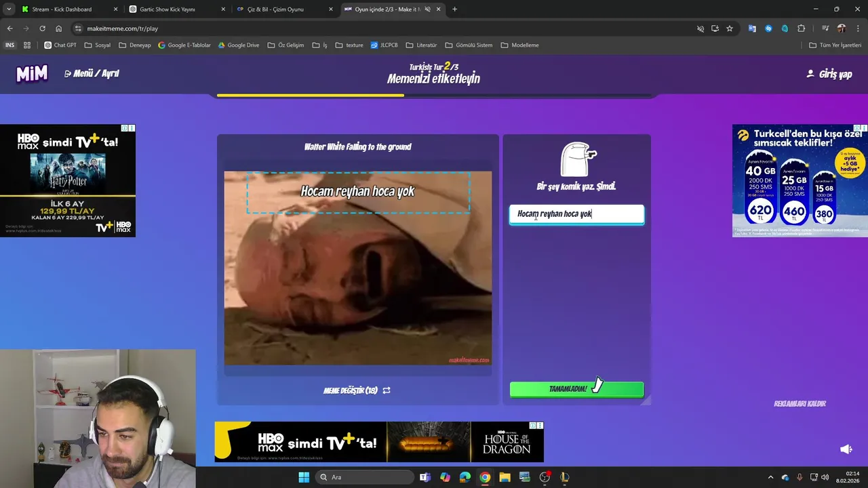The width and height of the screenshot is (868, 488).
Task: Open the Chrome three-dot menu
Action: tap(858, 28)
